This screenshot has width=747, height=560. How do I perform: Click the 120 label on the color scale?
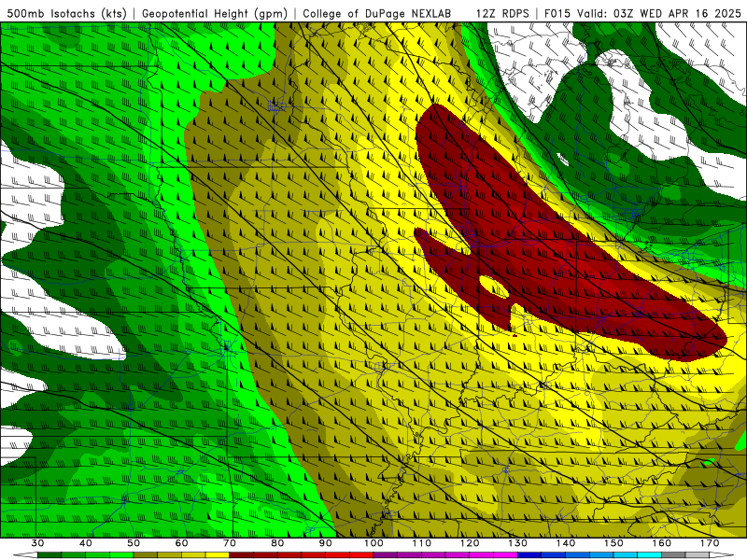point(470,543)
